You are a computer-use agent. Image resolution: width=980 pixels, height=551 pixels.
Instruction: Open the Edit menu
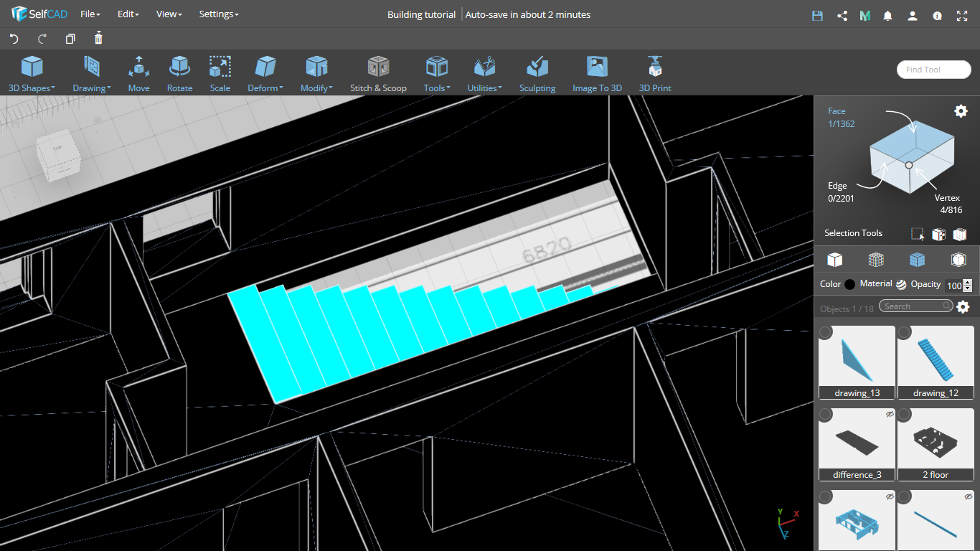[128, 14]
